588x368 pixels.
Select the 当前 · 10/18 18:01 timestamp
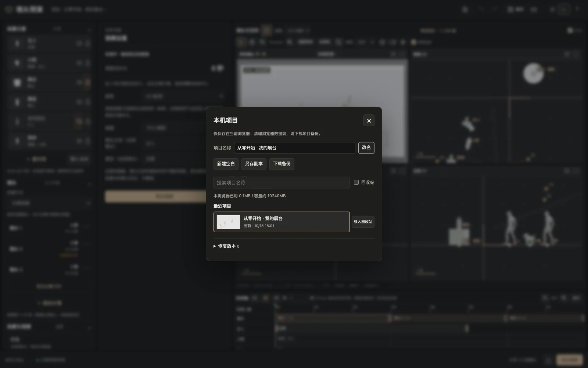pos(259,226)
